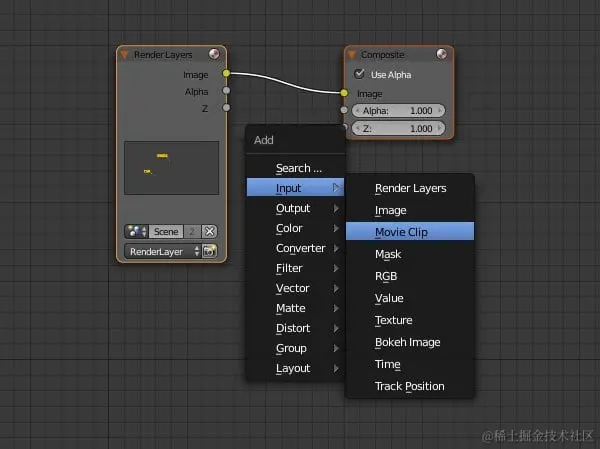Click the render preview thumbnail

[x=171, y=168]
